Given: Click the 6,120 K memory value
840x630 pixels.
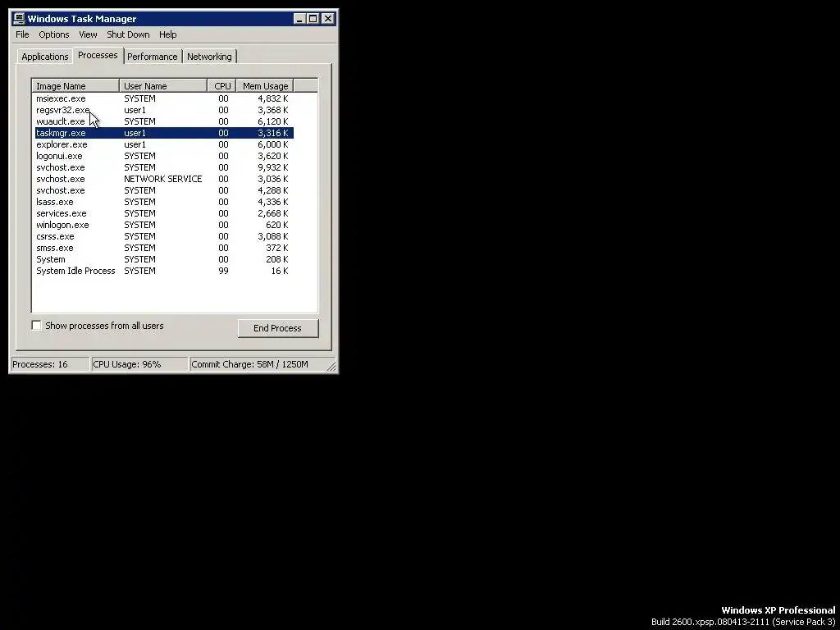Looking at the screenshot, I should tap(272, 121).
